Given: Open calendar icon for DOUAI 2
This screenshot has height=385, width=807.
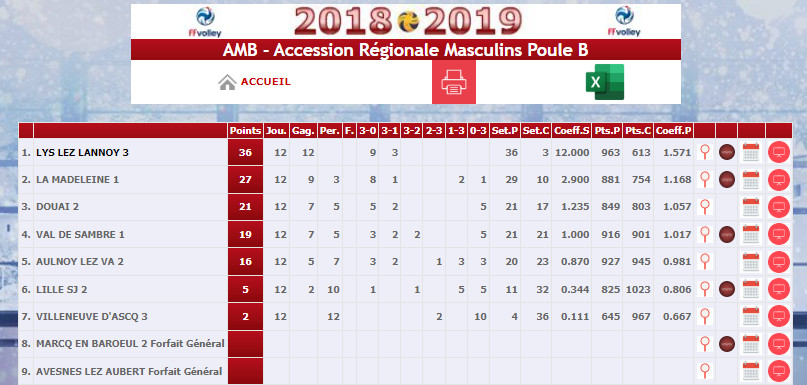Looking at the screenshot, I should [x=751, y=207].
